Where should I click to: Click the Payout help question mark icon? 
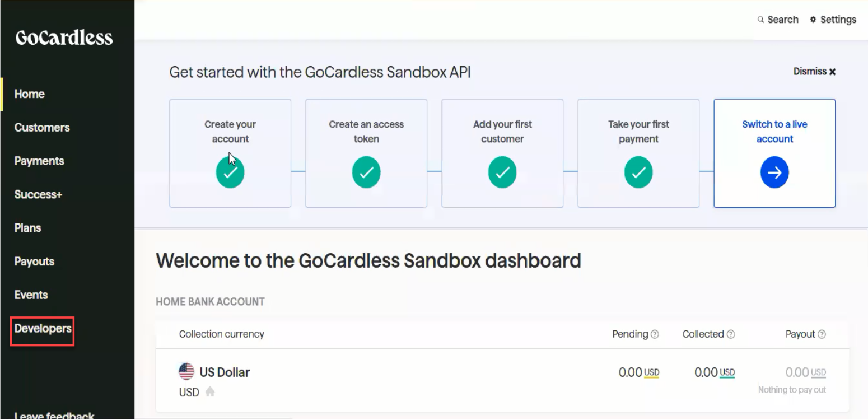(822, 334)
